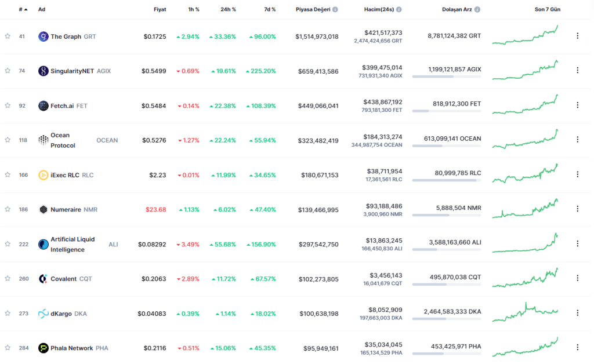Show info tooltip for Hacim(24s)

pos(399,9)
